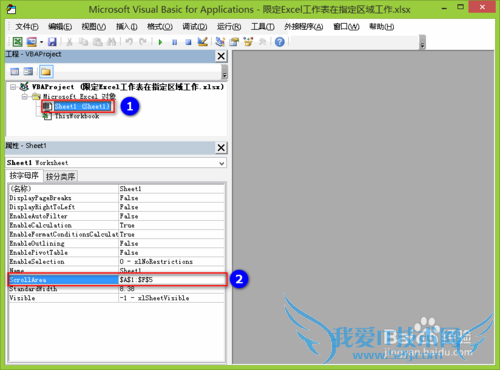The height and width of the screenshot is (370, 500).
Task: Open Properties Window toolbar icon
Action: (x=234, y=42)
